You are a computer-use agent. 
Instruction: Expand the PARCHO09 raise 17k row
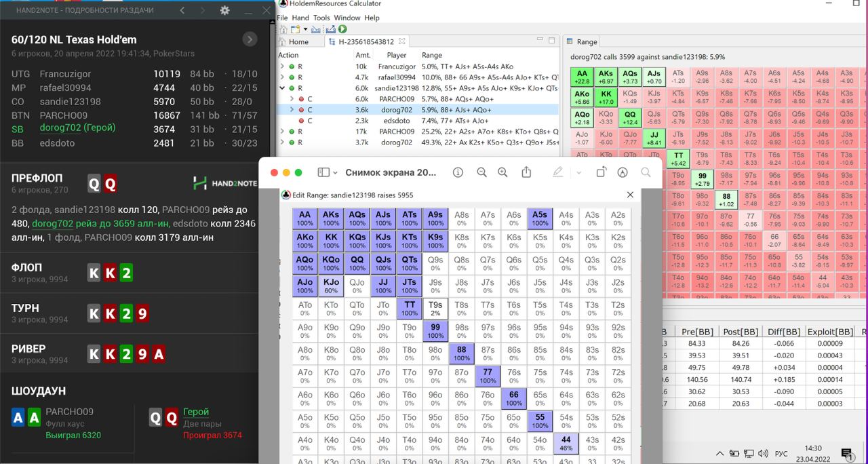click(283, 131)
